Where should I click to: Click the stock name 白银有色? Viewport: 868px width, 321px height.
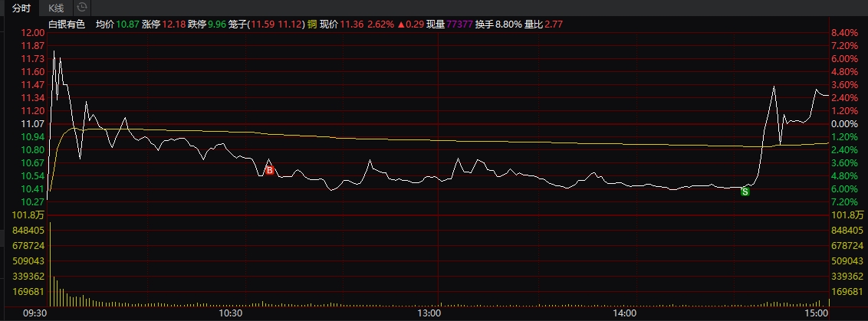click(67, 25)
